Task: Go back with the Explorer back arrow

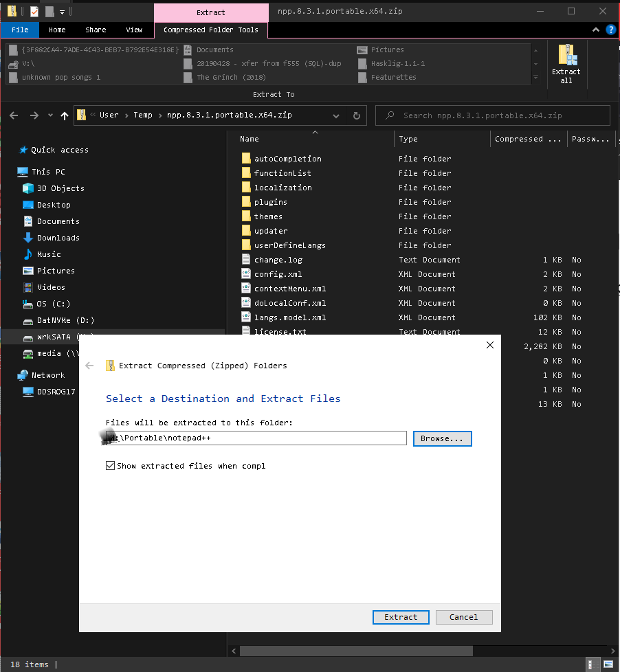Action: coord(14,115)
